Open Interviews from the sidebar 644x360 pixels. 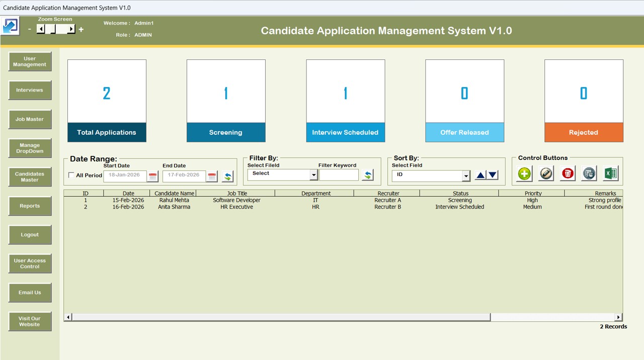(x=30, y=91)
